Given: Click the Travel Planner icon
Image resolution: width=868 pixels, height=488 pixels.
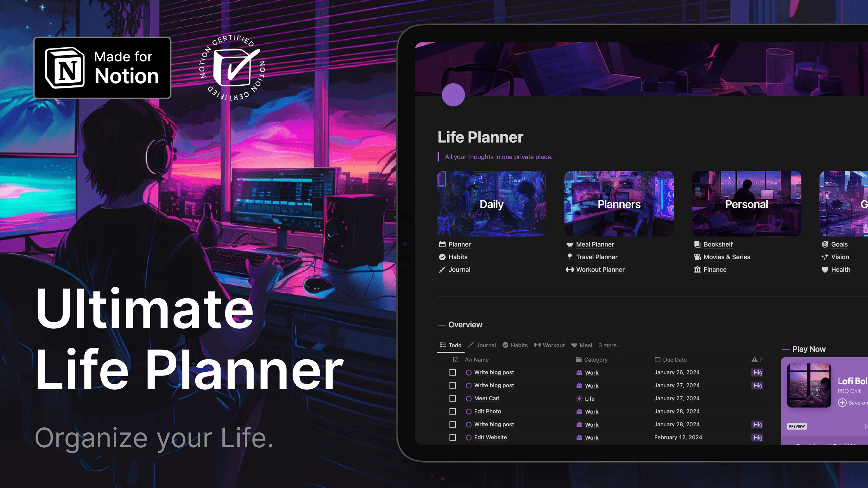Looking at the screenshot, I should 569,257.
